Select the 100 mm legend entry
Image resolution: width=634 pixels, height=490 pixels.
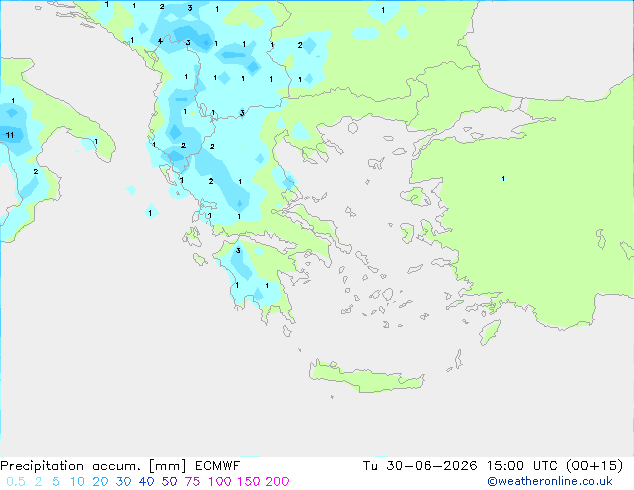[220, 482]
